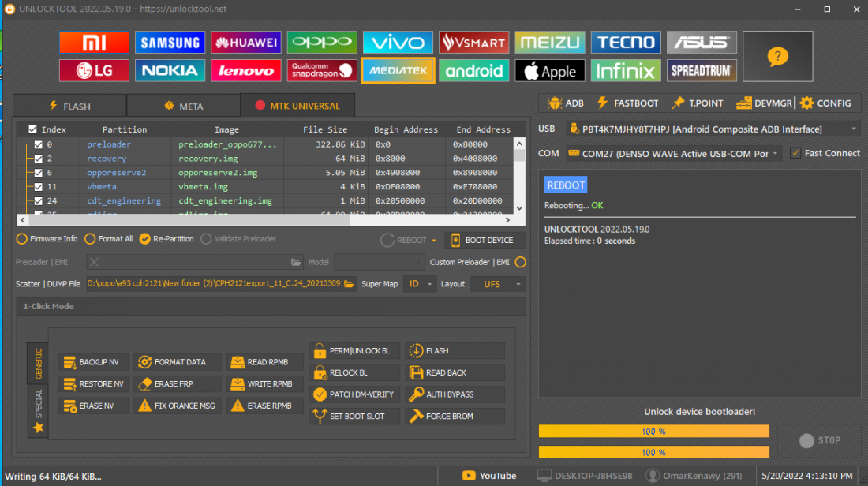Choose the Vivo brand tile
Image resolution: width=868 pixels, height=486 pixels.
[398, 42]
